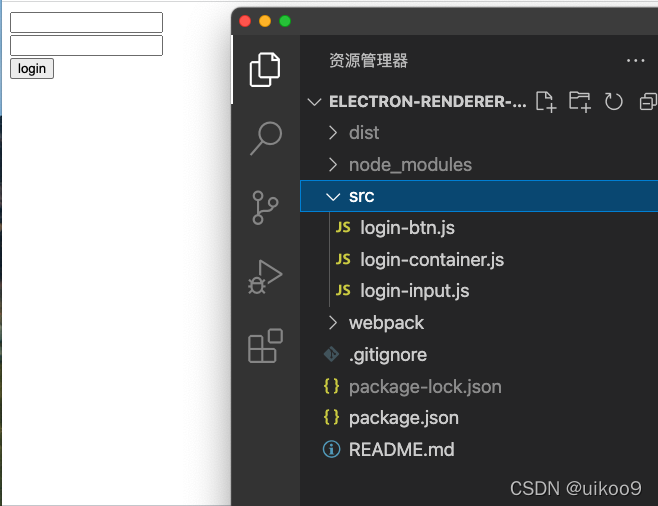Click the braces icon beside package-lock.json
Image resolution: width=658 pixels, height=506 pixels.
click(331, 386)
